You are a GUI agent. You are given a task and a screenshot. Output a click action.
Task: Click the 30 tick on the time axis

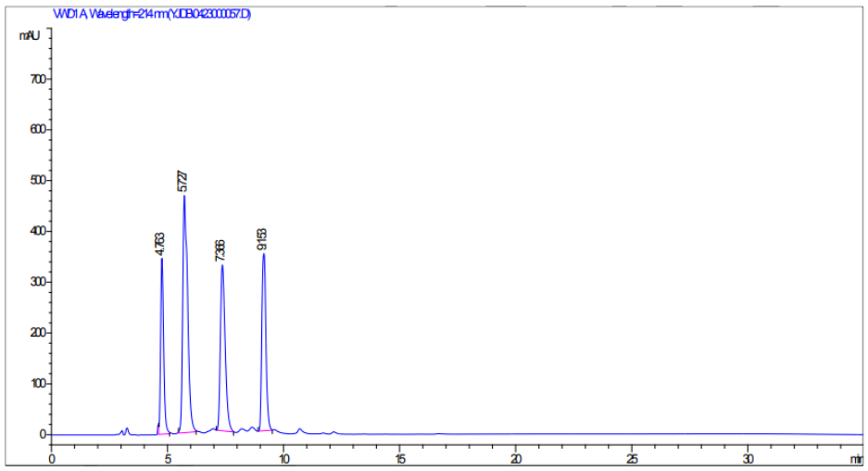[x=748, y=459]
